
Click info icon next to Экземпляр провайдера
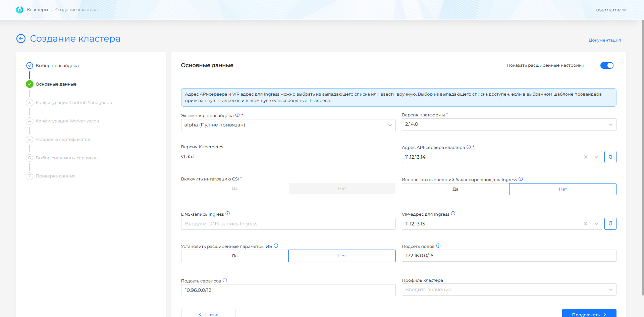pos(237,115)
